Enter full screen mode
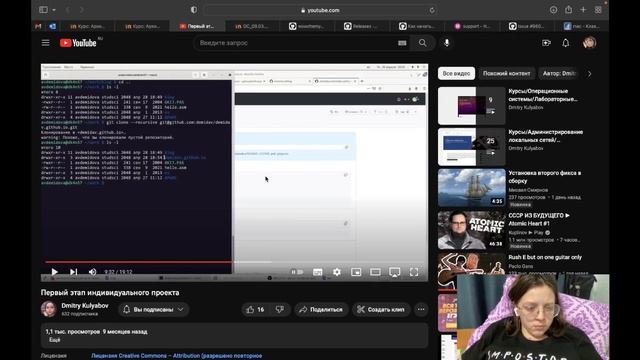This screenshot has width=640, height=360. [x=414, y=272]
